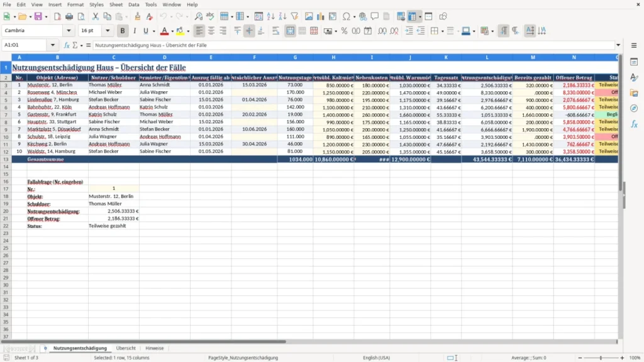Open sidebar Properties icon

634,62
